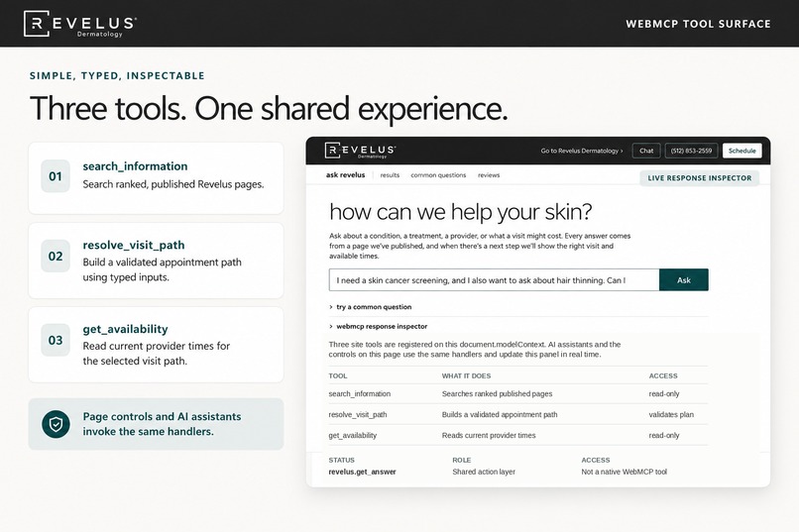The height and width of the screenshot is (532, 799).
Task: Click search_information row in tool table
Action: point(518,393)
